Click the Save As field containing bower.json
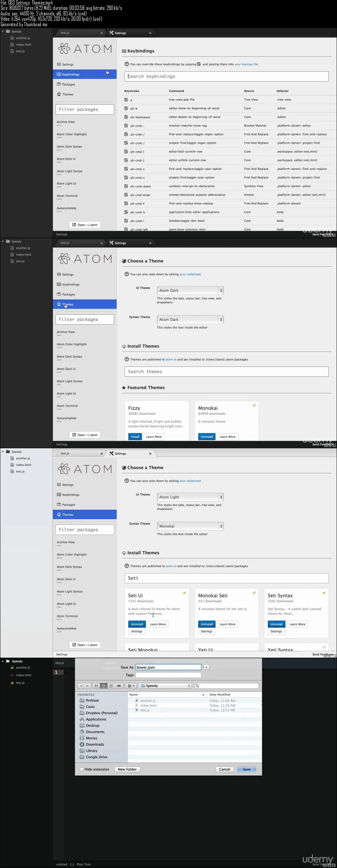Image resolution: width=337 pixels, height=868 pixels. tap(168, 667)
